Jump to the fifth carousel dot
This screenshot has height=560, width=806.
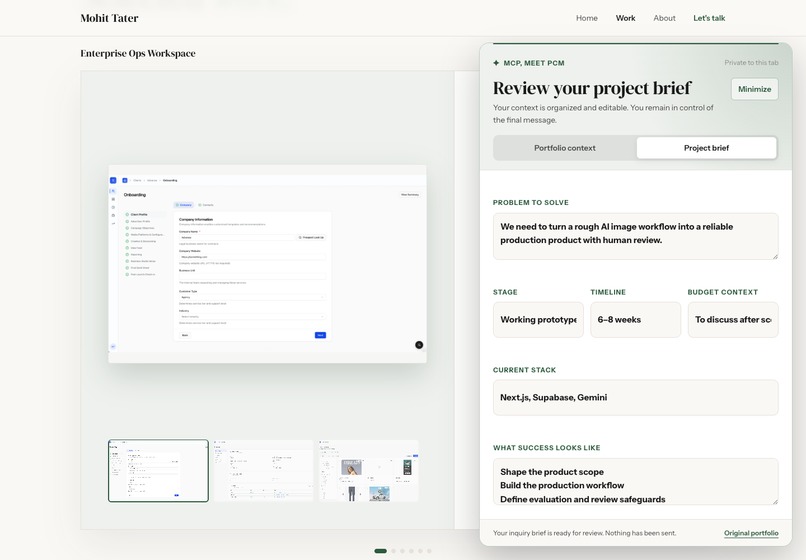coord(420,551)
